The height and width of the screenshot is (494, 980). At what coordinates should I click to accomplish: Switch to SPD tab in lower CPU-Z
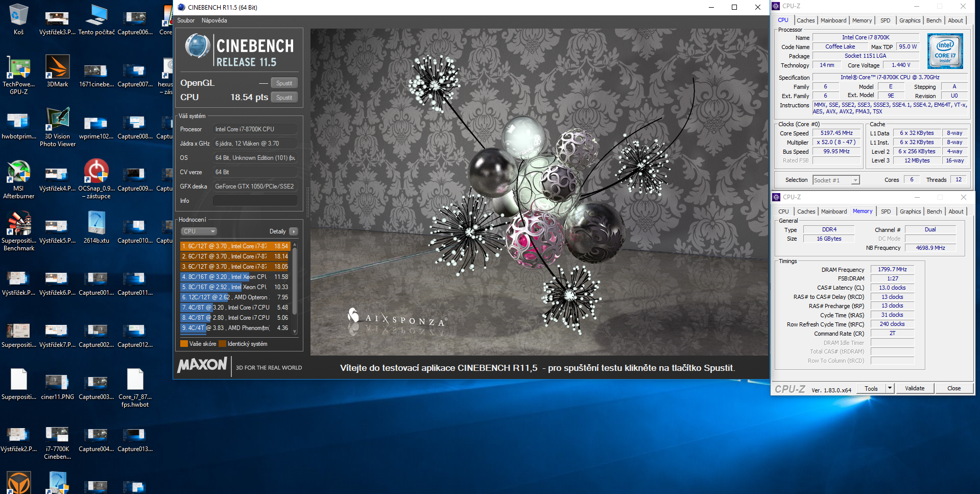[x=886, y=211]
